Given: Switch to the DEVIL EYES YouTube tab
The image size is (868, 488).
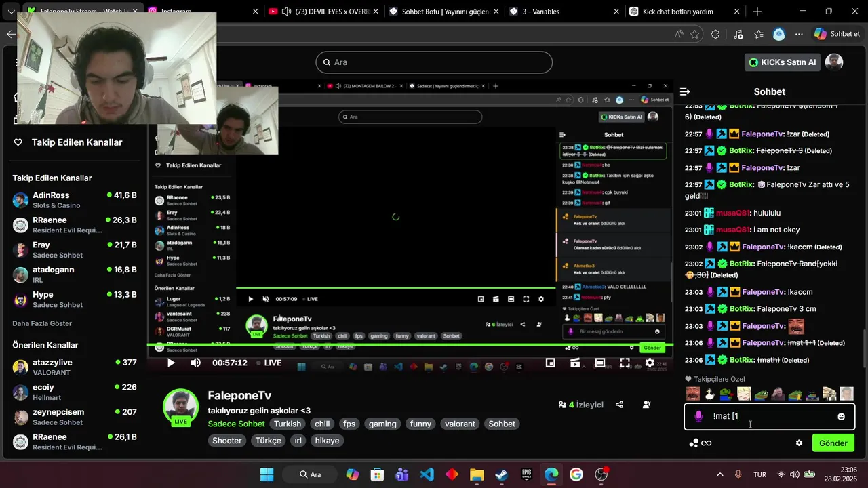Looking at the screenshot, I should (x=322, y=12).
